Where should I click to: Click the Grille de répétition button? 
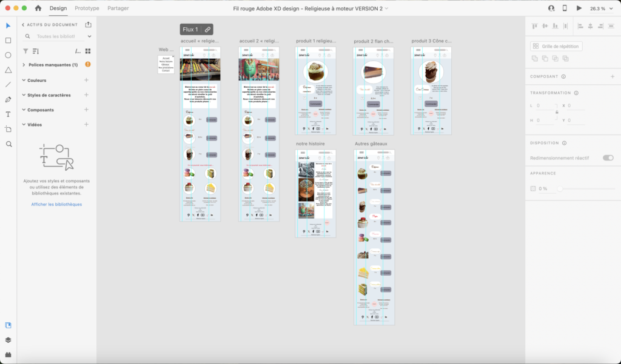556,46
